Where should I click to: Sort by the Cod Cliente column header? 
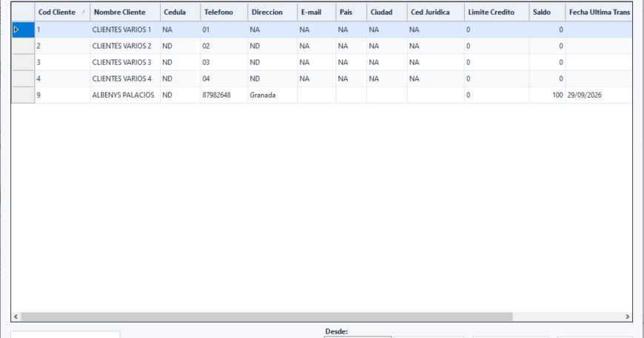click(x=62, y=13)
